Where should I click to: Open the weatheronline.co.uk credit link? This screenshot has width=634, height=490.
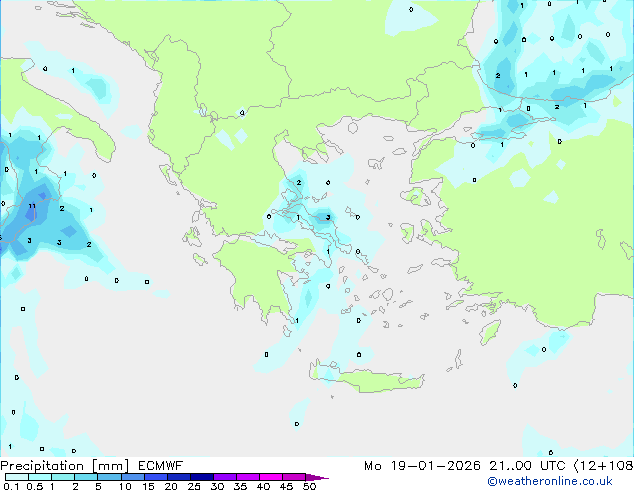point(550,481)
